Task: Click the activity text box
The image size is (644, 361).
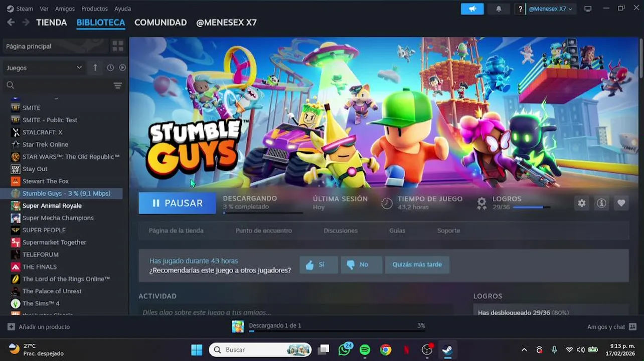Action: tap(296, 312)
